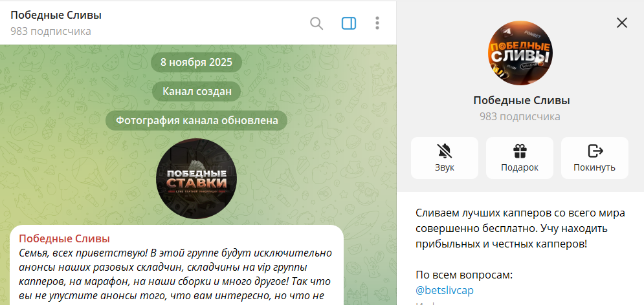Click 983 подписчика in the info panel
The image size is (644, 305).
pos(520,116)
